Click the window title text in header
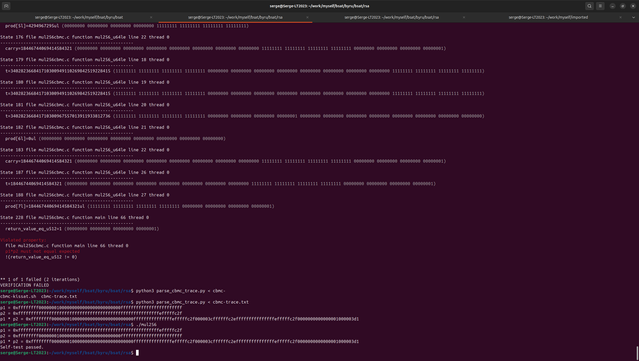The image size is (639, 361). pos(320,6)
